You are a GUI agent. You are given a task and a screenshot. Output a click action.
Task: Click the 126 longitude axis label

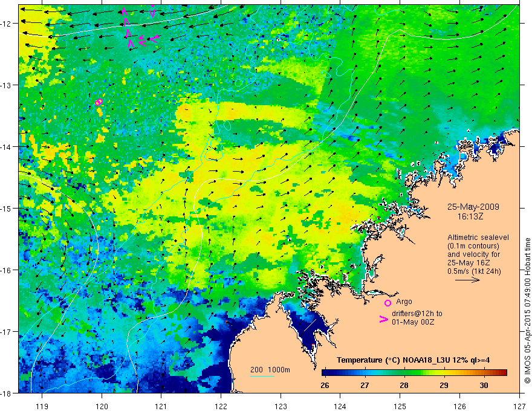(459, 406)
